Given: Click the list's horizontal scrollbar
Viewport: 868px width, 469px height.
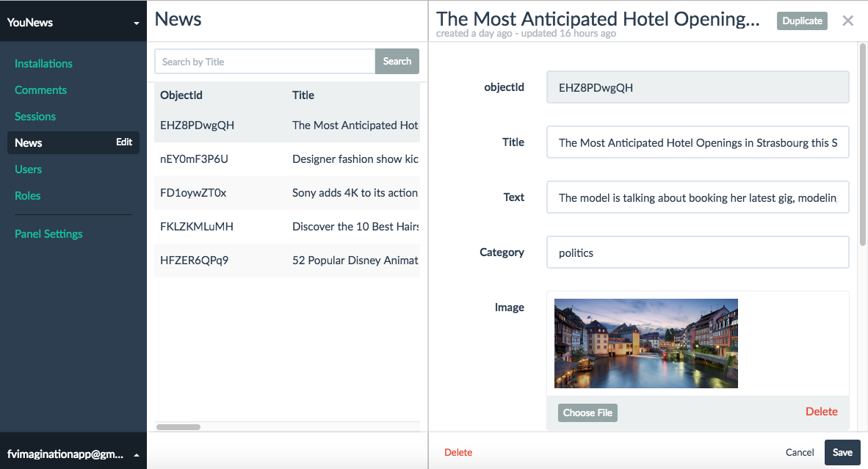Looking at the screenshot, I should [178, 427].
